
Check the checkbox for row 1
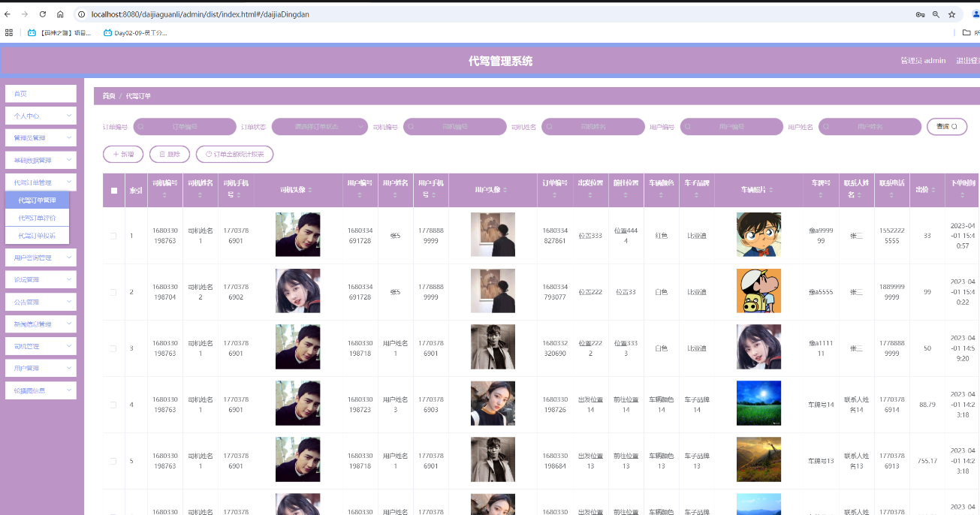[x=114, y=236]
